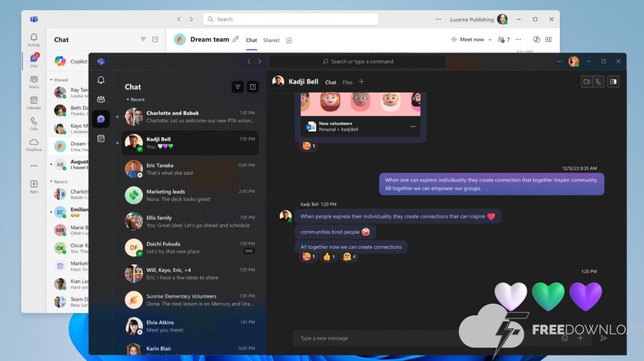Toggle the heart-eyes reaction on New volunteers card
The width and height of the screenshot is (644, 361).
tap(309, 146)
